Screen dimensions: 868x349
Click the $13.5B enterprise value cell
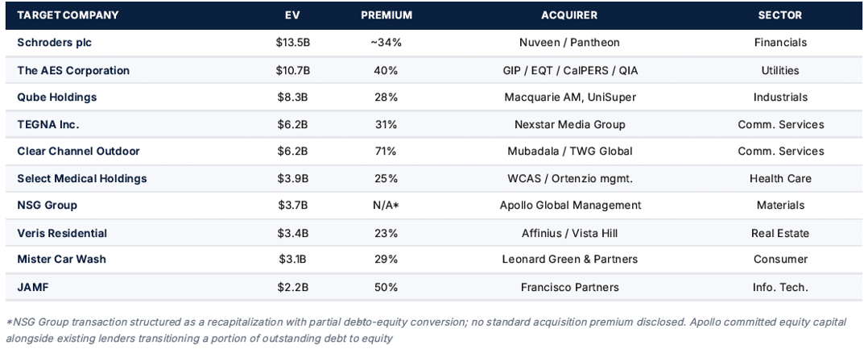(292, 43)
